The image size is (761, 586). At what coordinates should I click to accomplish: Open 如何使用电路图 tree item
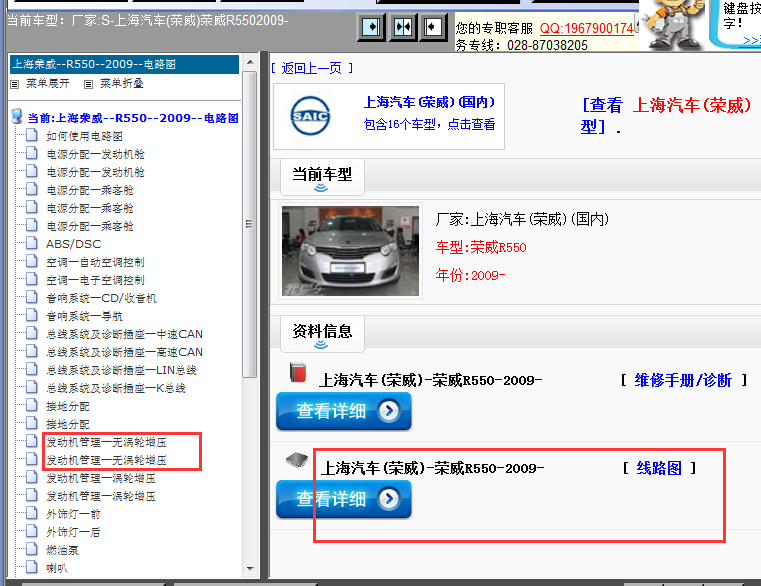(x=84, y=136)
